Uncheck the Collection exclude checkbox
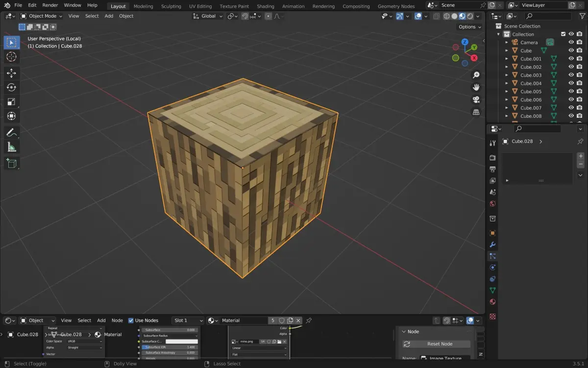Viewport: 588px width, 368px height. point(563,34)
